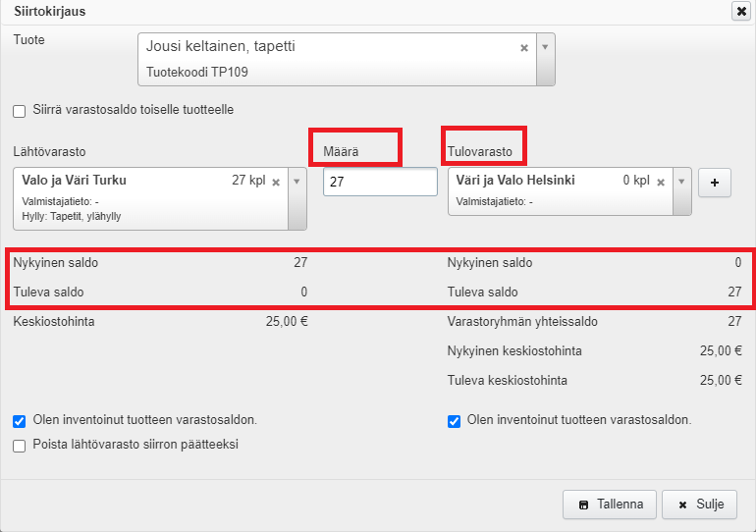
Task: Uncheck right Olen inventoinut tuotteen varastosaldon
Action: click(x=454, y=421)
